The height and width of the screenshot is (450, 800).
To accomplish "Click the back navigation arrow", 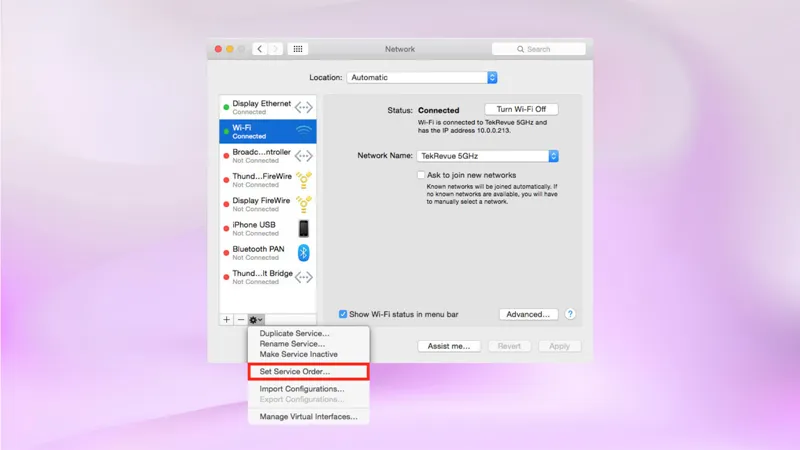I will tap(260, 49).
